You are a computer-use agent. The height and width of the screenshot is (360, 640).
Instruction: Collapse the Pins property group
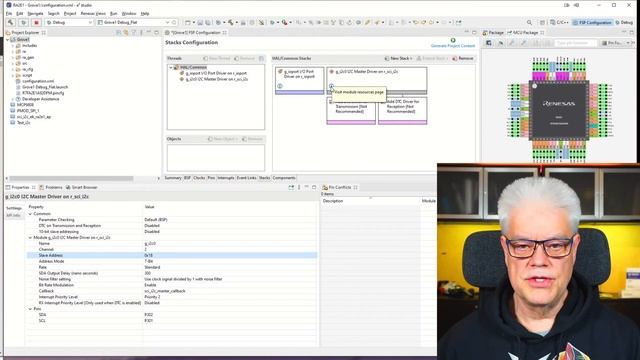(x=30, y=309)
